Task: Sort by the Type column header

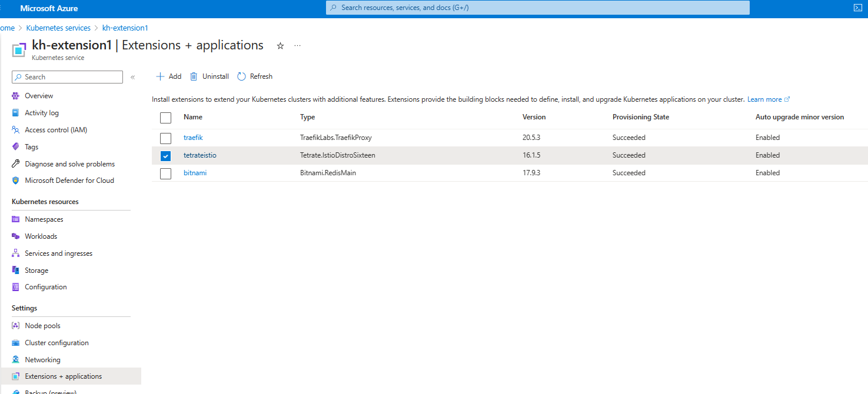Action: tap(308, 117)
